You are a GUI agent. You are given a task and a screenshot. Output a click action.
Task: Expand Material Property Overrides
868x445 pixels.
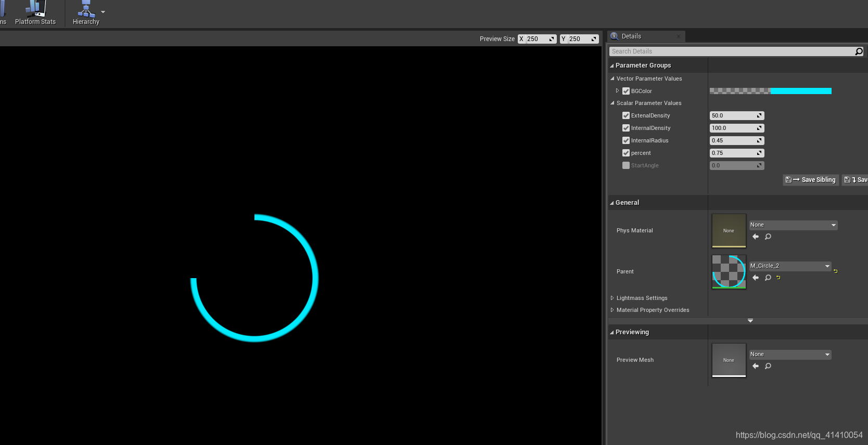612,310
